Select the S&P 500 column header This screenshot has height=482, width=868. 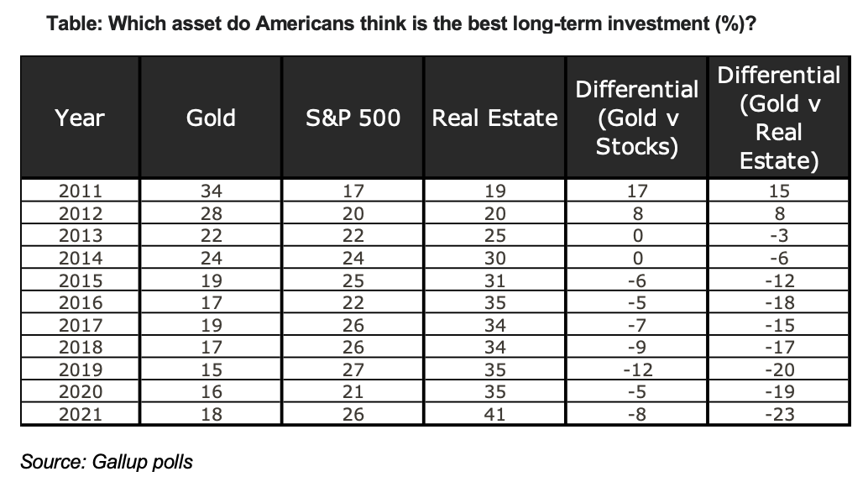tap(353, 118)
